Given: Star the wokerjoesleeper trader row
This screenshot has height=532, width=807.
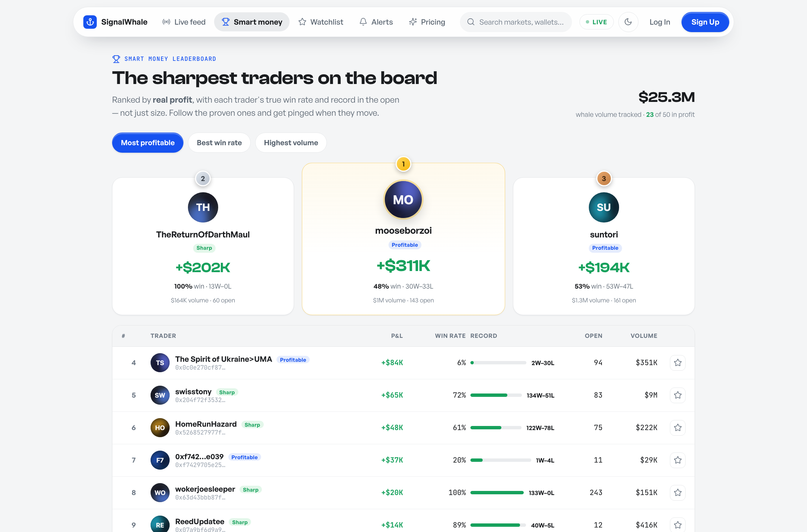Looking at the screenshot, I should tap(678, 492).
